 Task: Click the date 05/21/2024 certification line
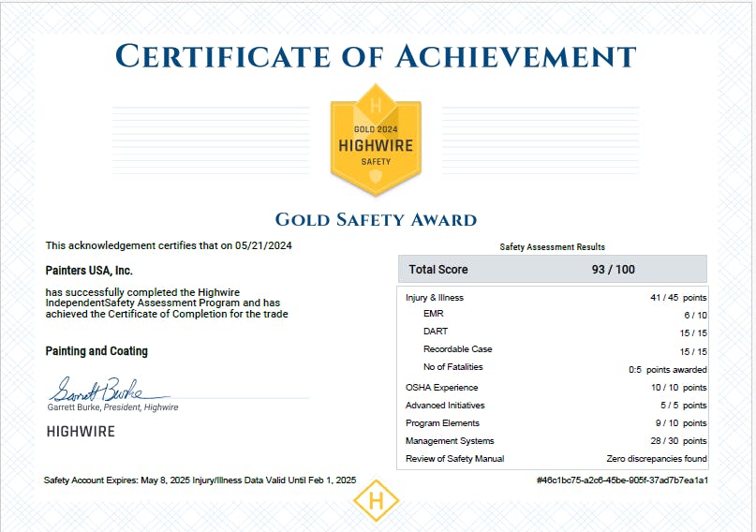point(169,245)
